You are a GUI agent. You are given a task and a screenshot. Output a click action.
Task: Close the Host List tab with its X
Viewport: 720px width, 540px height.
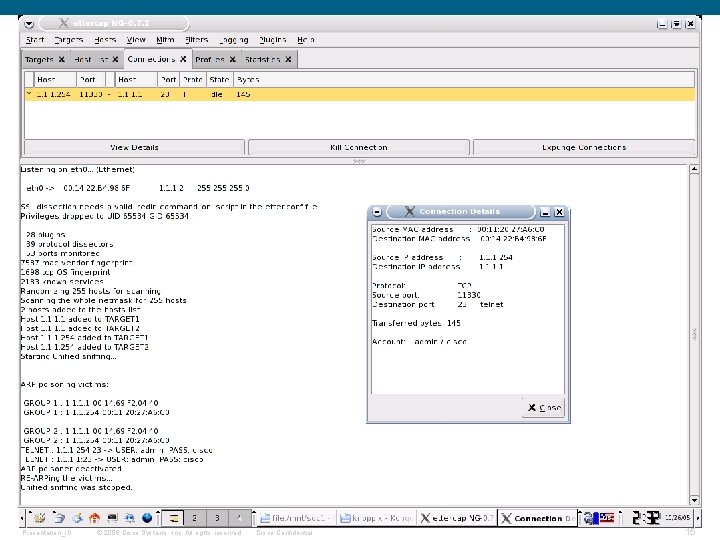(115, 59)
